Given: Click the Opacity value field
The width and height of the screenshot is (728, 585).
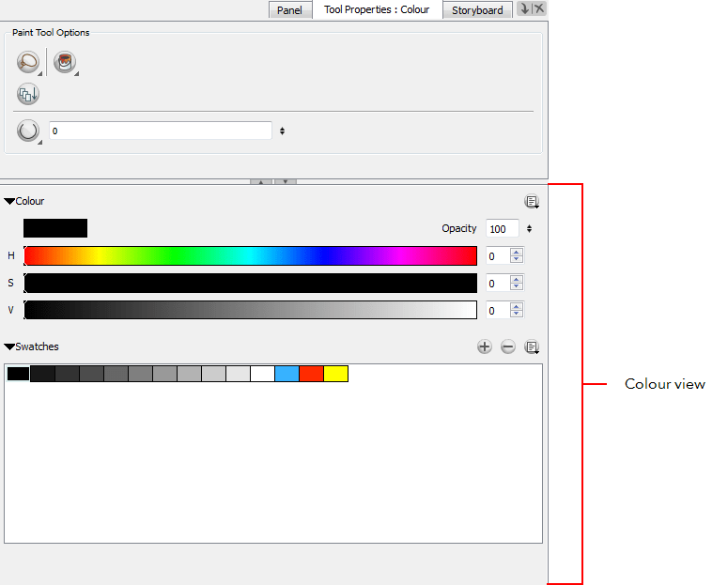Looking at the screenshot, I should point(502,229).
